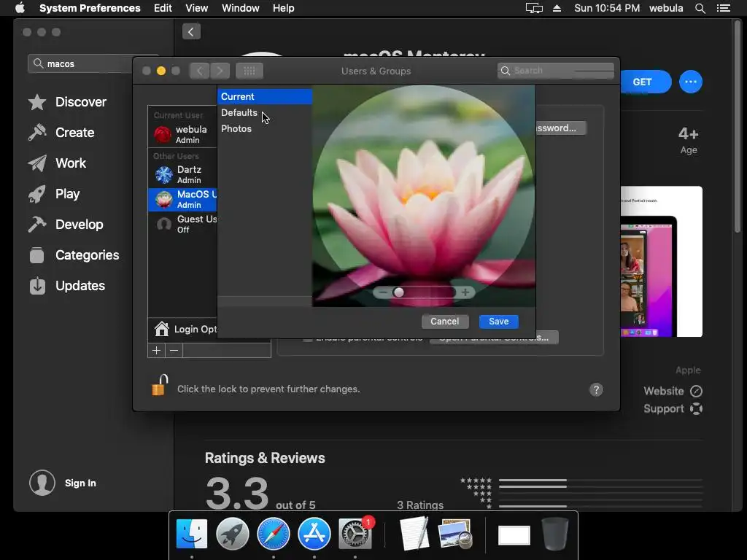Open Develop in App Store sidebar
747x560 pixels.
[66, 225]
